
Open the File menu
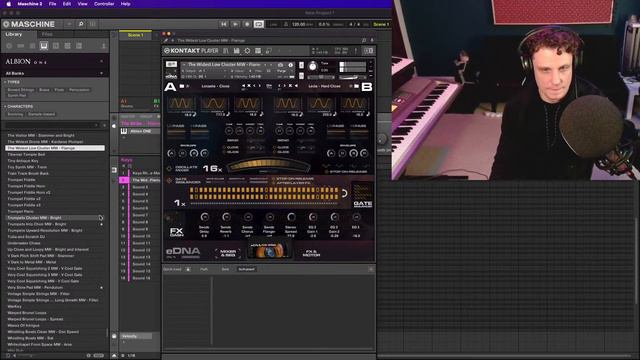pos(53,4)
